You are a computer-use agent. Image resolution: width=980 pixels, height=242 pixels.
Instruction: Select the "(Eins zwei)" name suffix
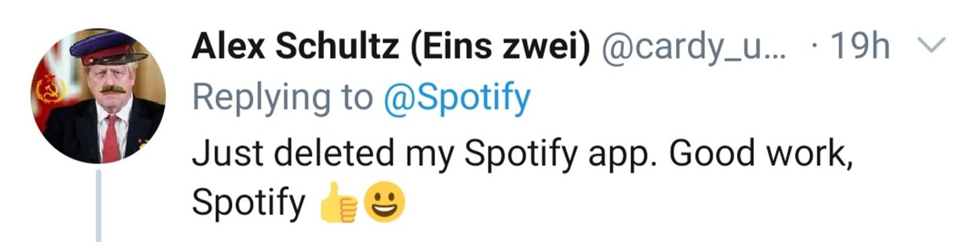tap(499, 46)
